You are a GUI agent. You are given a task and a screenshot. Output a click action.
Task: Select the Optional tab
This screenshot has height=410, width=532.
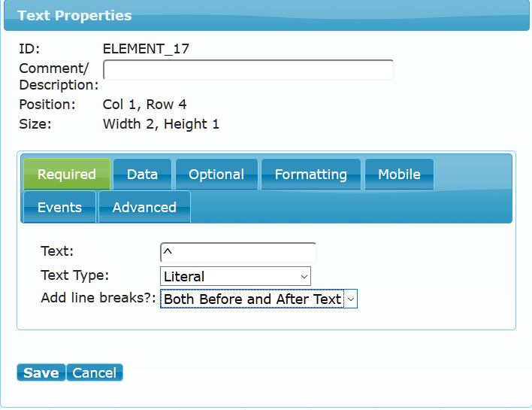pyautogui.click(x=216, y=174)
